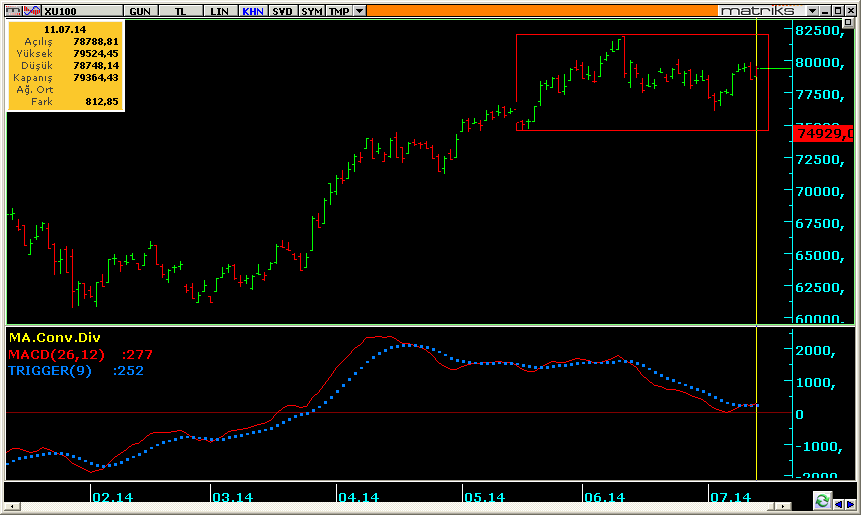The image size is (861, 515).
Task: Open the GUN period selector
Action: 140,10
